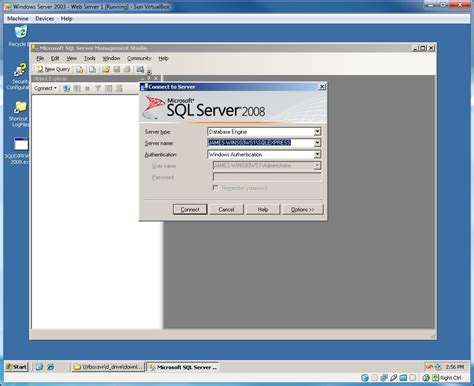Open the Community menu

pos(139,58)
